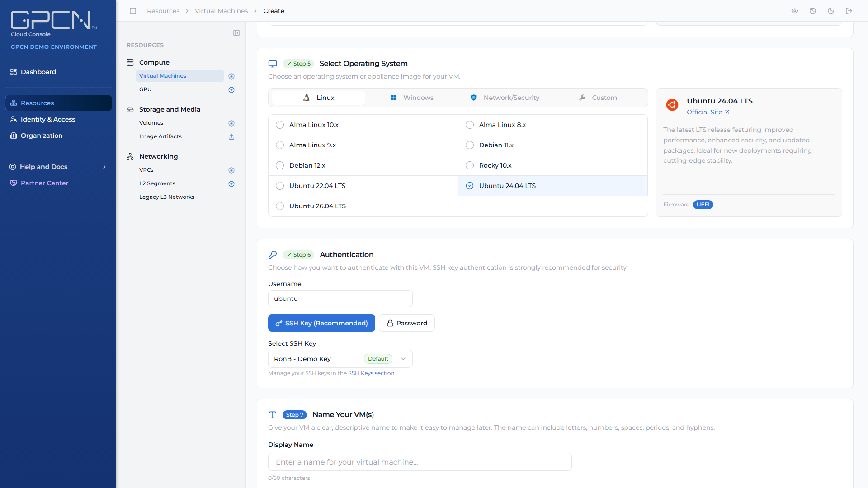
Task: Select Debian 12.x radio option
Action: click(x=280, y=165)
